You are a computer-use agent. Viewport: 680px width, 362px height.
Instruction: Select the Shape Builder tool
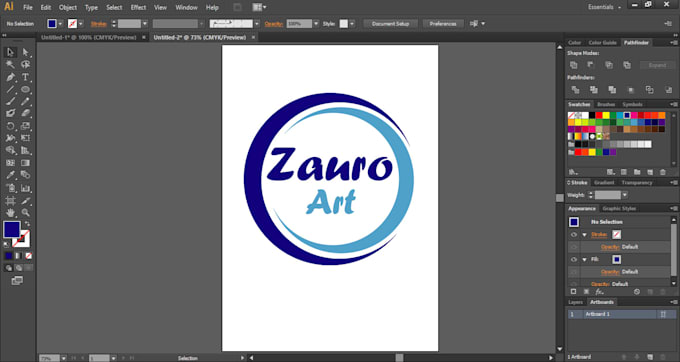tap(10, 150)
